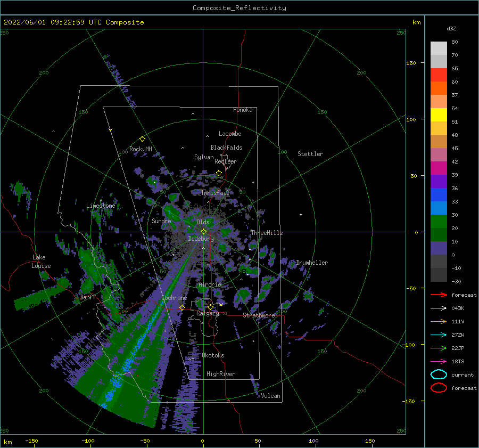Pick the purple swatch between 39 and 36
This screenshot has height=448, width=479.
point(439,182)
